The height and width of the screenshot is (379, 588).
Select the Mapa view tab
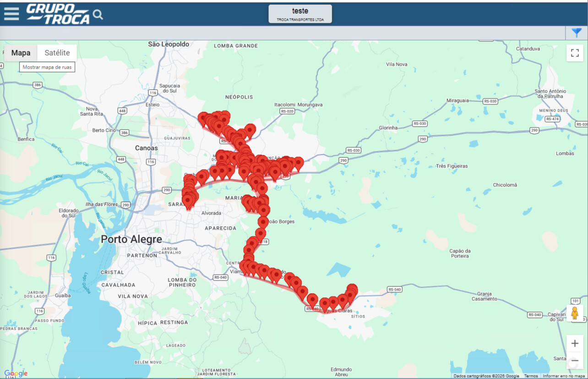[x=21, y=53]
